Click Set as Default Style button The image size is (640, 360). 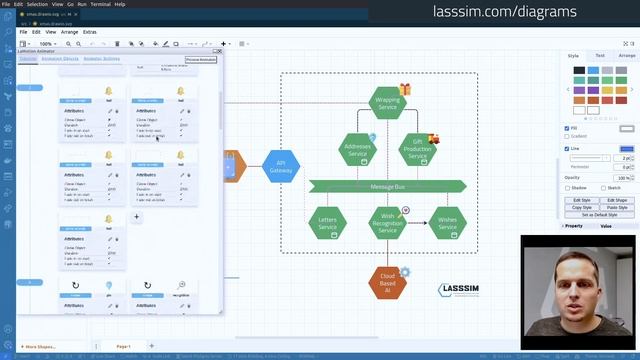pyautogui.click(x=600, y=215)
